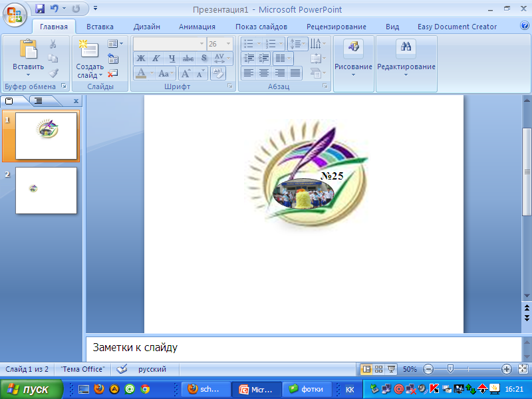
Task: Toggle underline formatting (Ч)
Action: pos(172,59)
